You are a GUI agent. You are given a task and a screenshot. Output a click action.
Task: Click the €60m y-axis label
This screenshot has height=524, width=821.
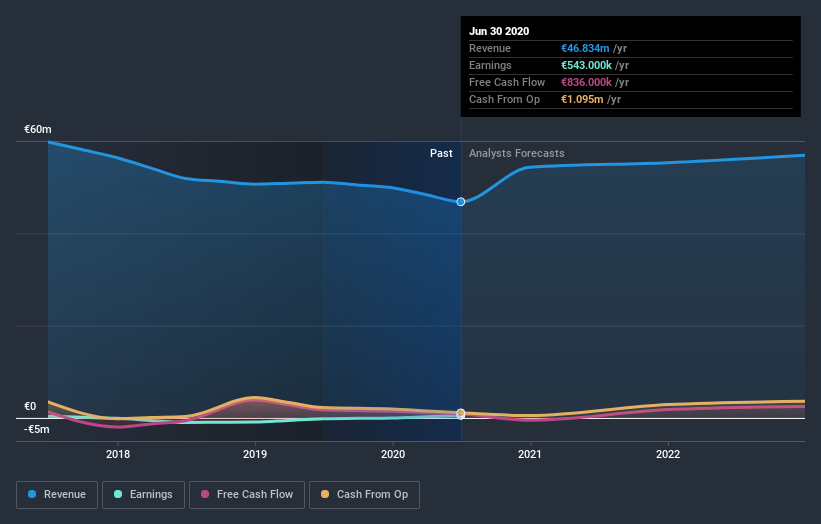pos(38,129)
